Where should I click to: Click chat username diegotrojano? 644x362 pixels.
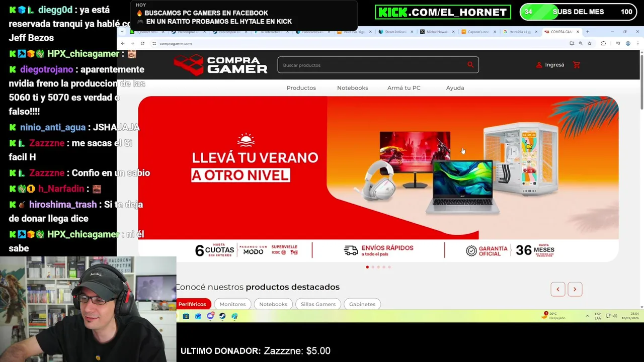click(x=46, y=69)
